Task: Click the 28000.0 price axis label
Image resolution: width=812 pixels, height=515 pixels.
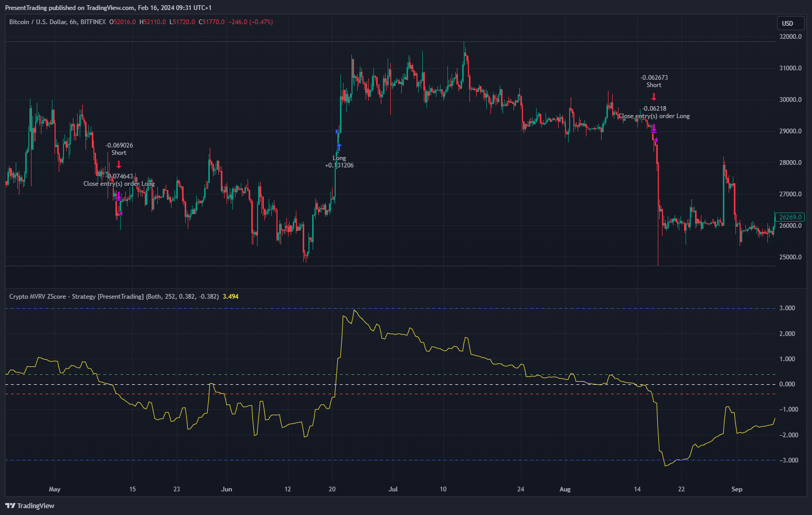Action: [790, 163]
